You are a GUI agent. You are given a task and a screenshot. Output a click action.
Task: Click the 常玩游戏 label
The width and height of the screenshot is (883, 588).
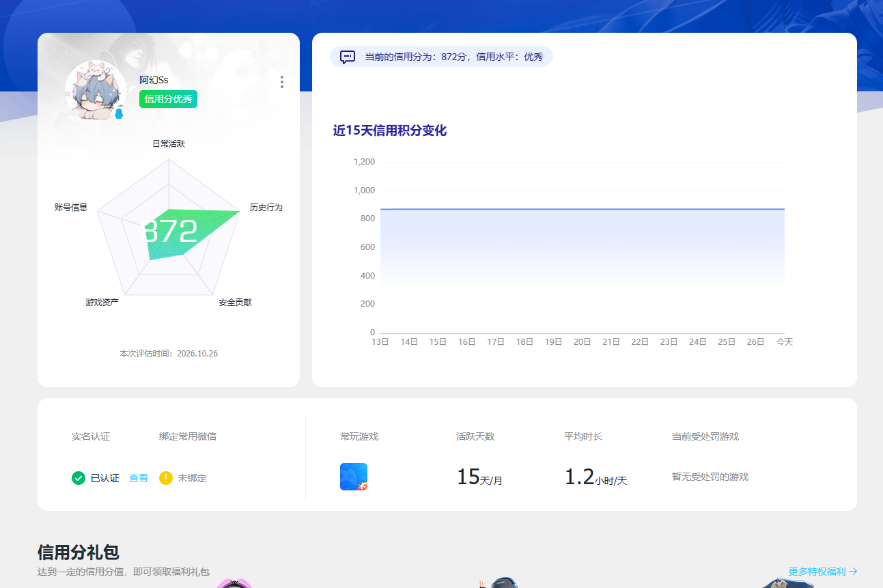pos(359,436)
